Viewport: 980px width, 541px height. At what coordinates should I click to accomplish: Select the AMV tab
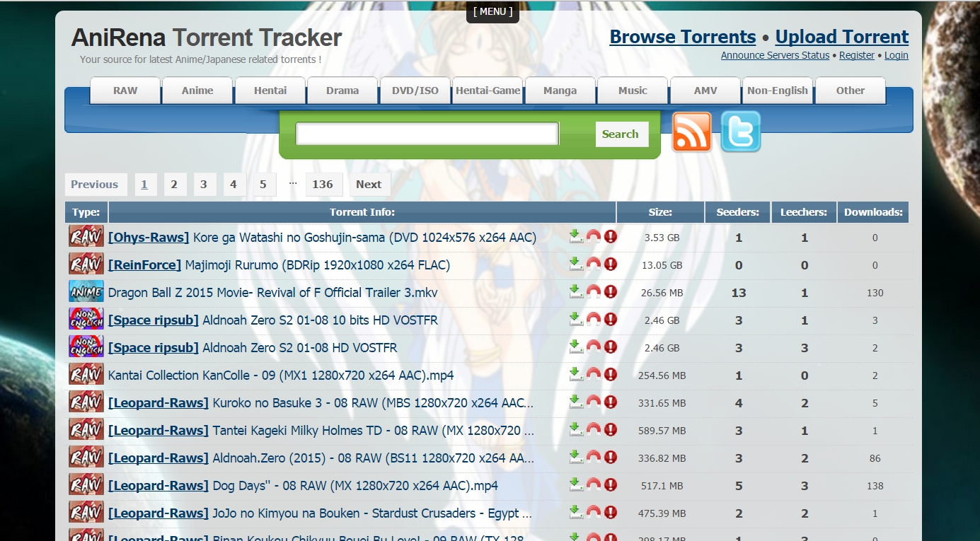(x=705, y=91)
